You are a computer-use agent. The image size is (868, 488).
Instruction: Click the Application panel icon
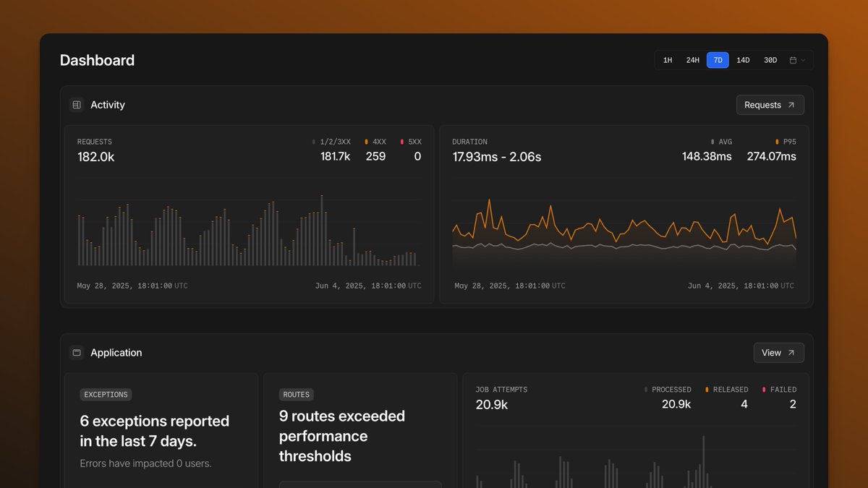coord(77,353)
